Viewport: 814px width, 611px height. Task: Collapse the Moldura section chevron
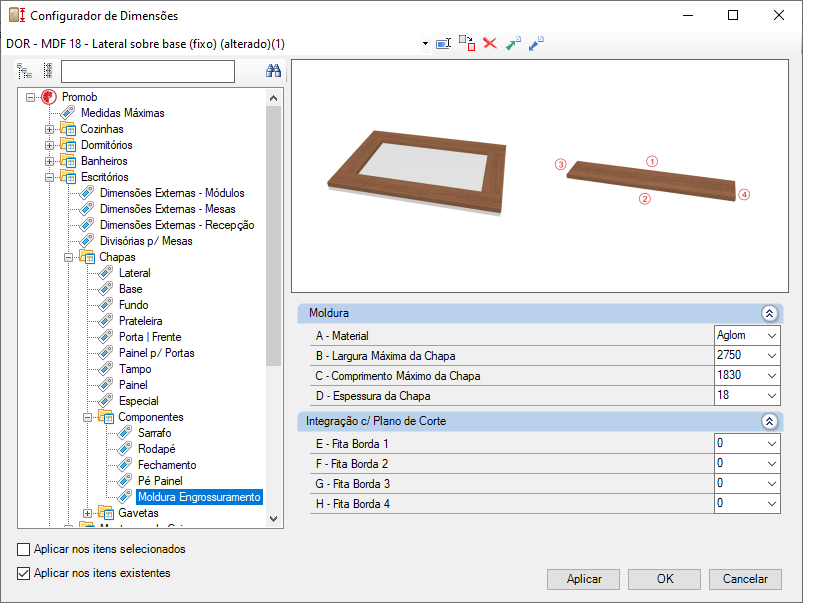[x=769, y=313]
